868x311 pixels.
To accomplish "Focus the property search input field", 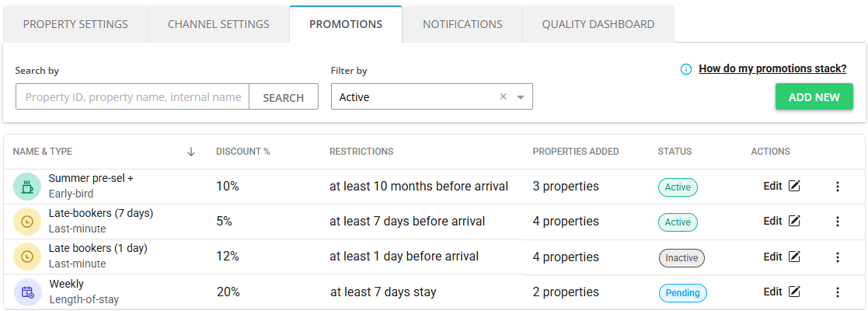I will click(133, 97).
